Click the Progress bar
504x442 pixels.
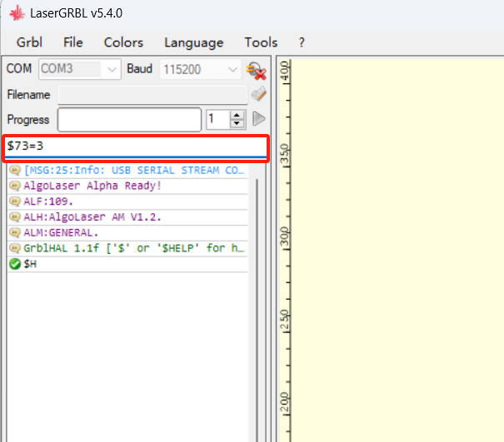pos(129,120)
